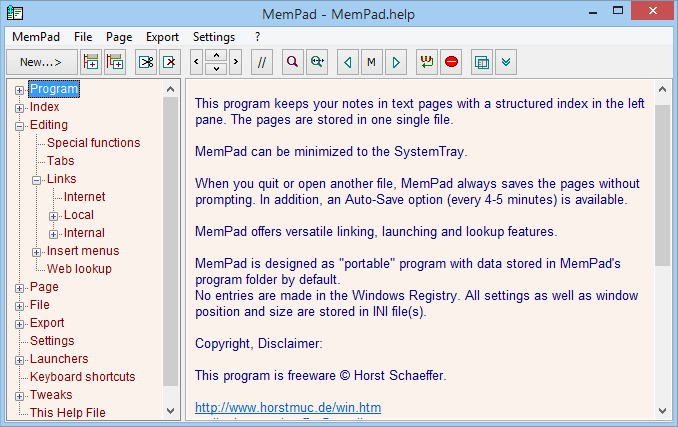The image size is (678, 427).
Task: Add new page icon in toolbar
Action: point(91,62)
